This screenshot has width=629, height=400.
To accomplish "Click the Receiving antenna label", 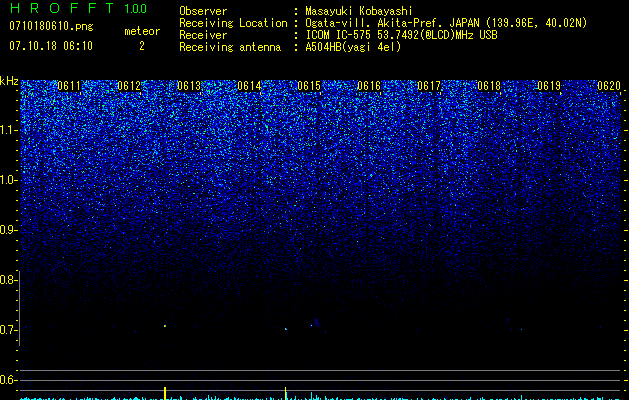I will 230,47.
